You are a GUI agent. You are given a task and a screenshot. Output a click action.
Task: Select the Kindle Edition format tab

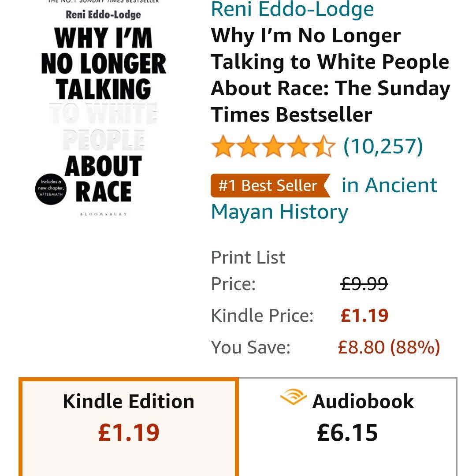tap(128, 419)
